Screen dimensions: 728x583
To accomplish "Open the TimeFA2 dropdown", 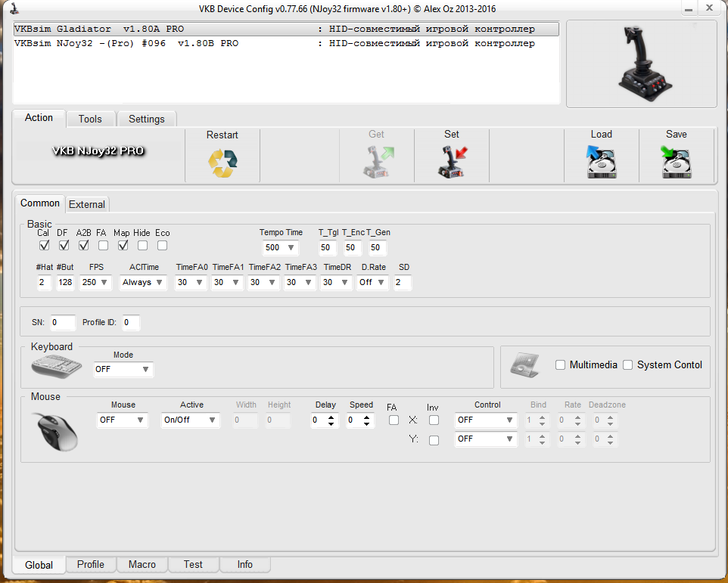I will point(263,282).
